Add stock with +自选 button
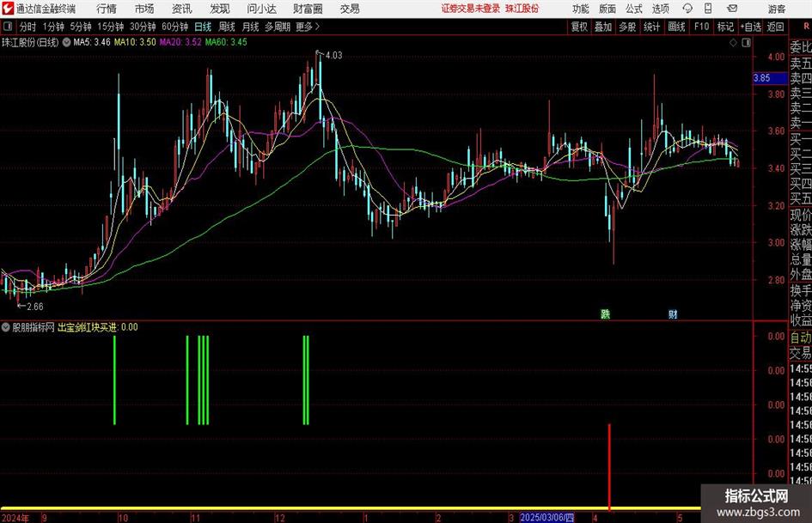This screenshot has height=523, width=812. click(x=751, y=27)
